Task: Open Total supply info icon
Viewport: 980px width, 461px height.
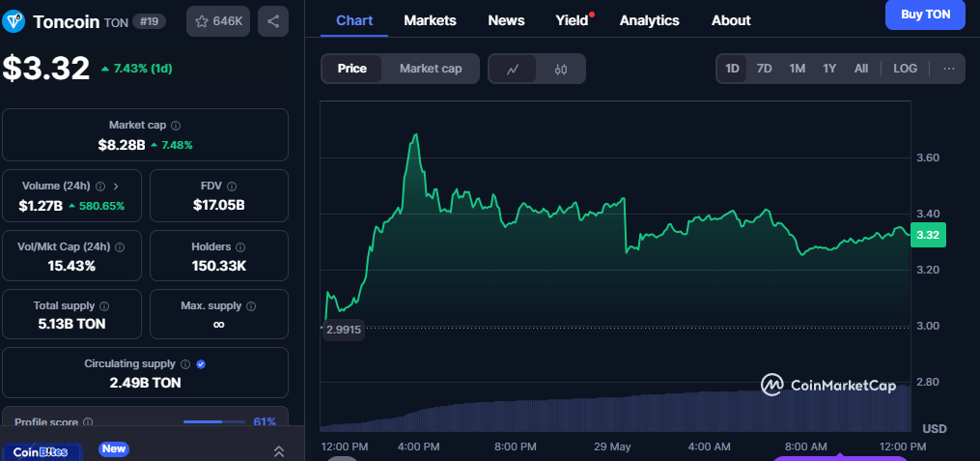Action: [104, 306]
